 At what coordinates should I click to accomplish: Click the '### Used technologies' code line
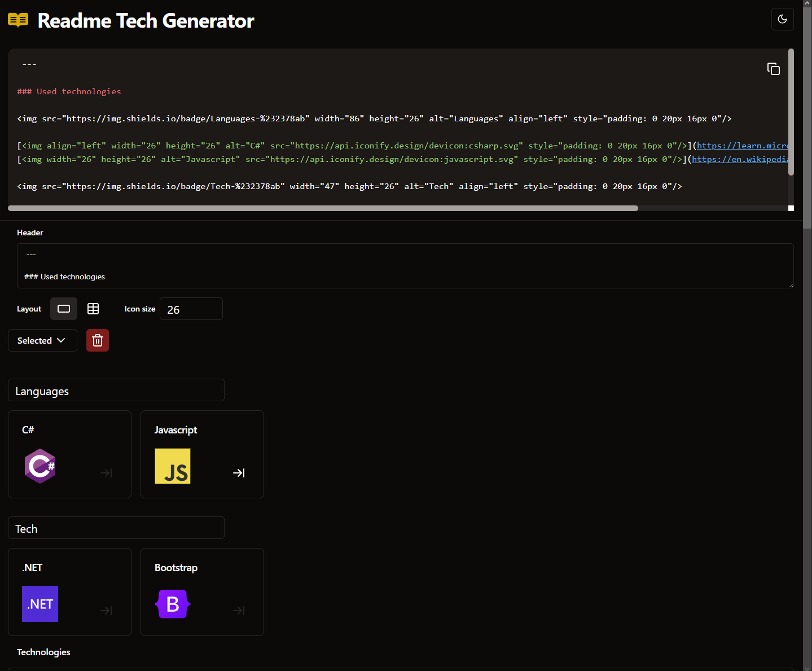pyautogui.click(x=69, y=91)
